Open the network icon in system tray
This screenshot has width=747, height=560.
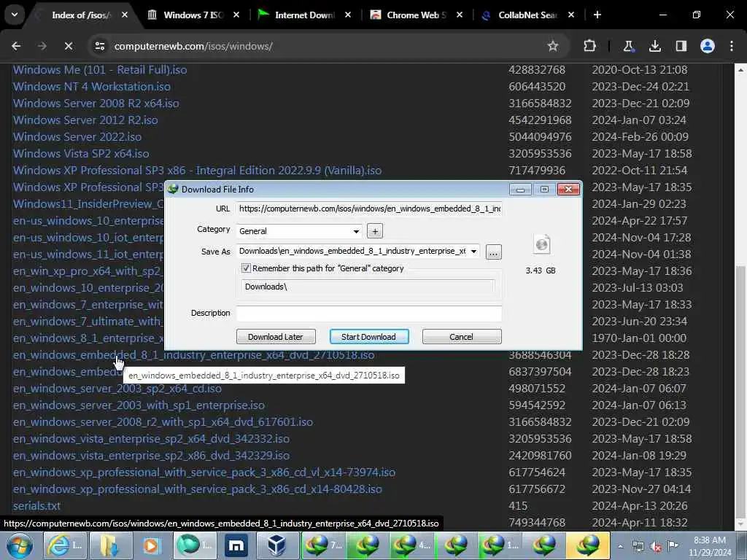click(638, 546)
